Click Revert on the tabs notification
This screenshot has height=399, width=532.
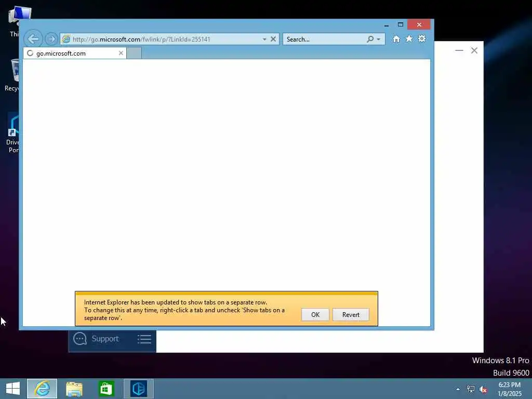click(351, 314)
